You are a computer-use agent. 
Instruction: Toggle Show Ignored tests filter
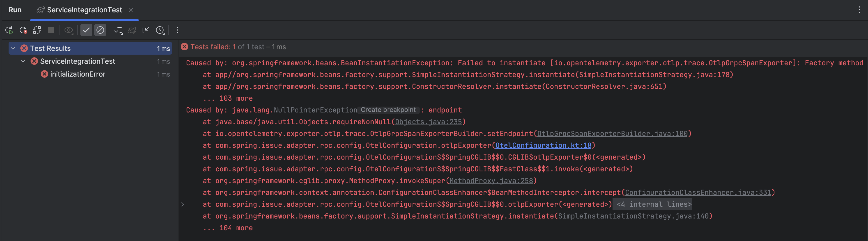coord(100,30)
